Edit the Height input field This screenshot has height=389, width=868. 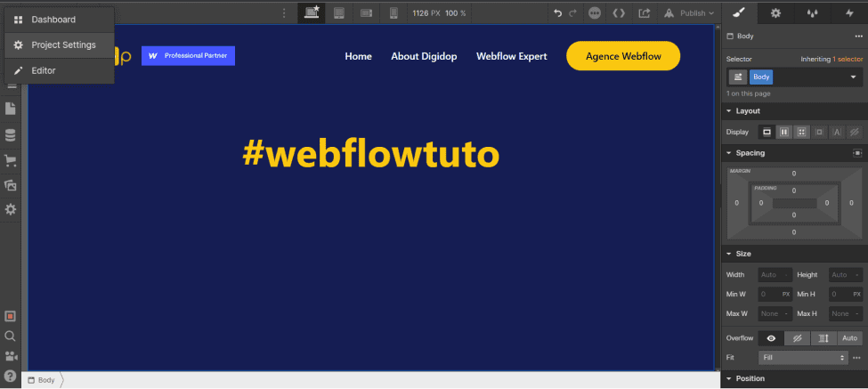coord(846,274)
